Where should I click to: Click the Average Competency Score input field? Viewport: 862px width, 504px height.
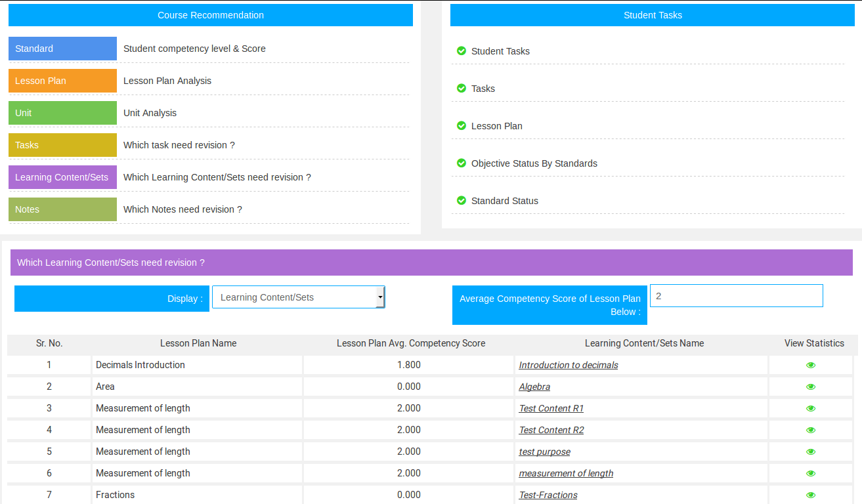(736, 296)
